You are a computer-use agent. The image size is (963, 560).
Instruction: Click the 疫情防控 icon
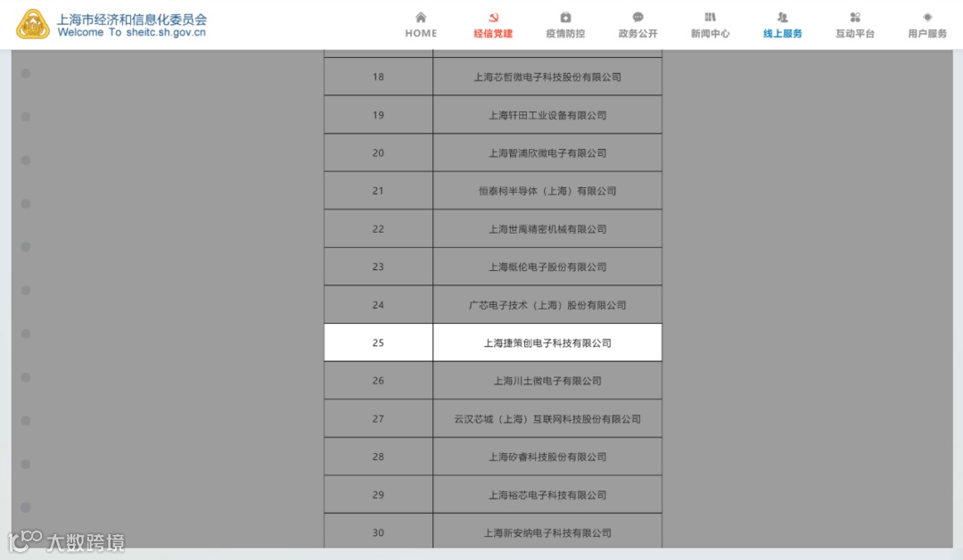565,17
